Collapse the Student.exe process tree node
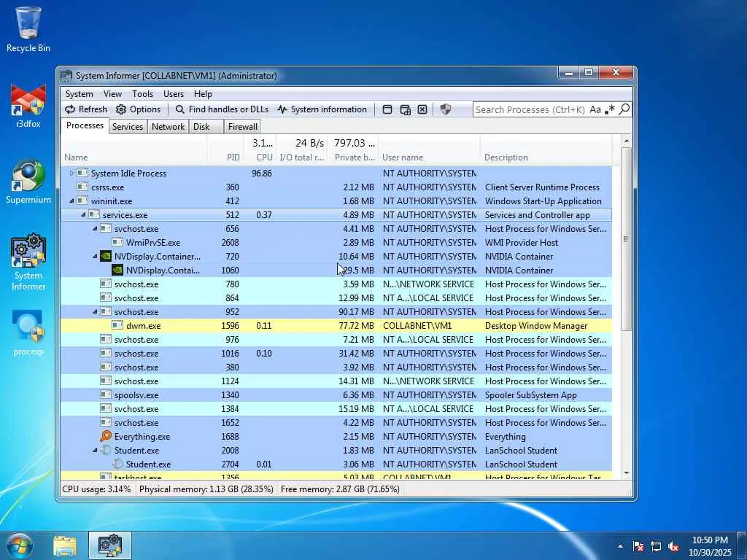The height and width of the screenshot is (560, 747). point(95,451)
